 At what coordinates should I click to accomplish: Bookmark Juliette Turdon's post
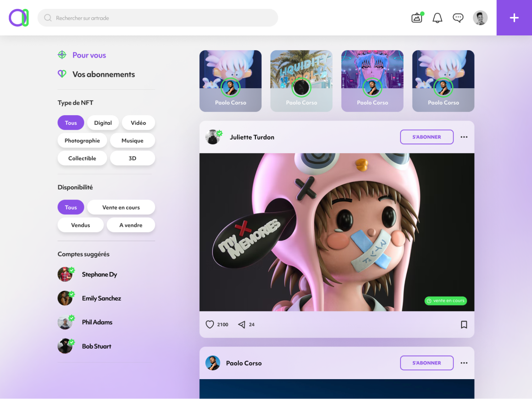(x=464, y=324)
